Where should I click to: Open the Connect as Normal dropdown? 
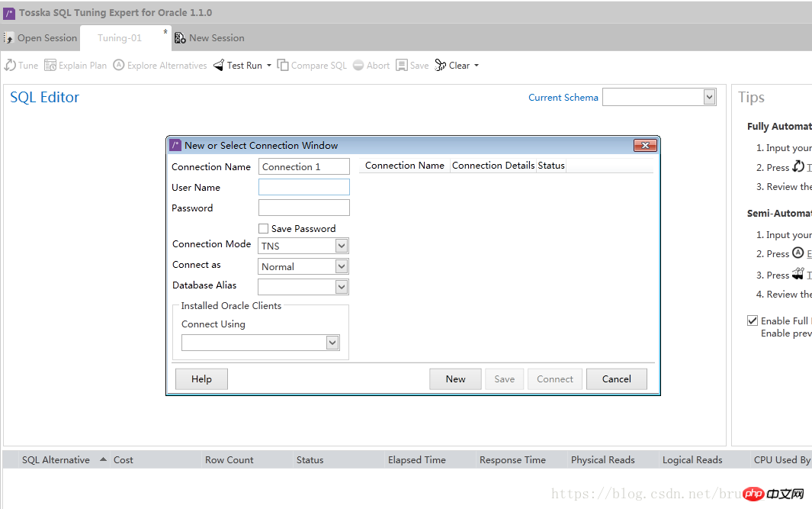[x=342, y=266]
